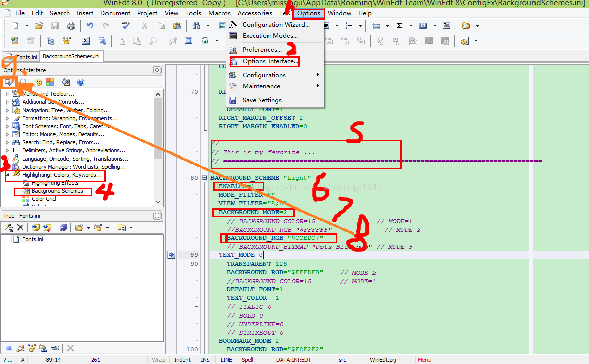The width and height of the screenshot is (589, 364).
Task: Expand Font Schemes tree node
Action: pos(7,126)
